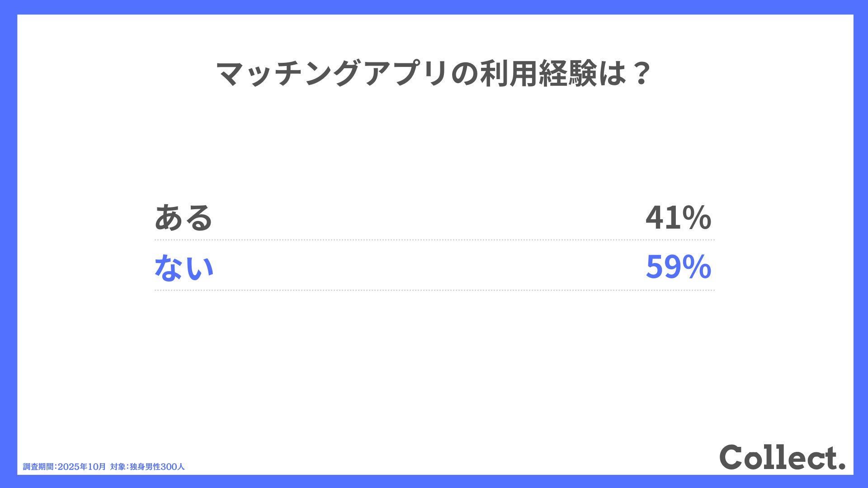Click the は character in the title

(x=612, y=73)
